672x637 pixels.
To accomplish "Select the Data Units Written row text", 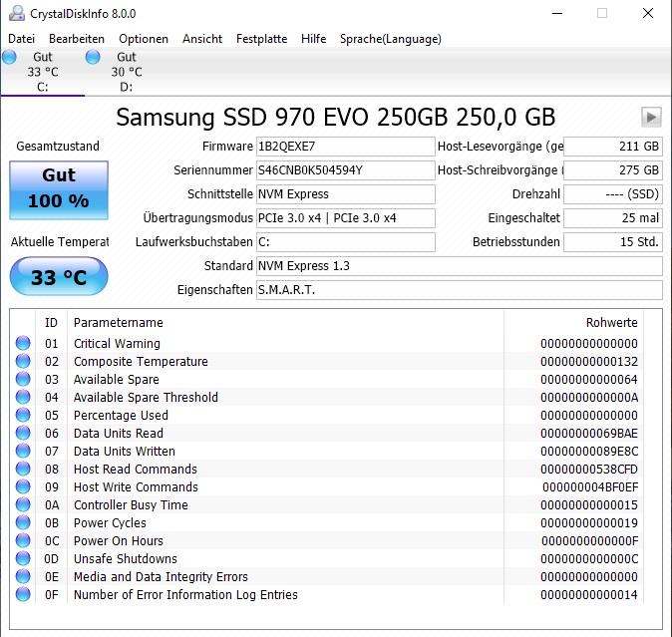I will 125,451.
